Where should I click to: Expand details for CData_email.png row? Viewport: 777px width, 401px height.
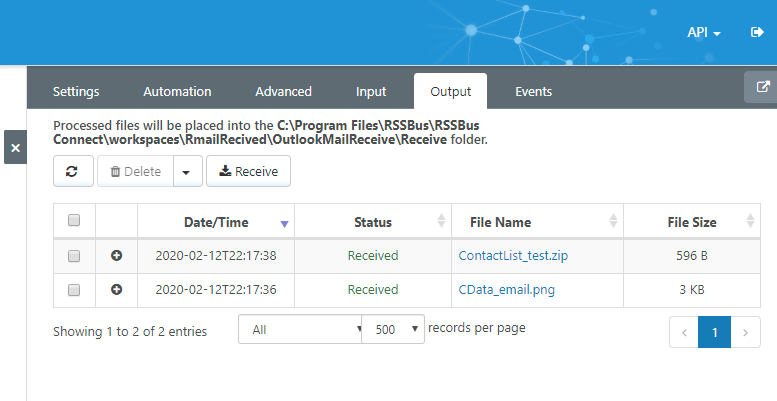[116, 290]
